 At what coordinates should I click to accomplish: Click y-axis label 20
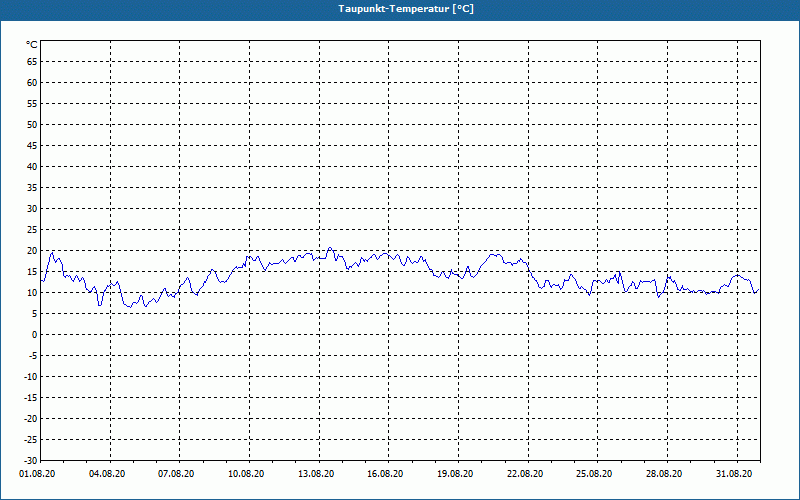point(32,251)
